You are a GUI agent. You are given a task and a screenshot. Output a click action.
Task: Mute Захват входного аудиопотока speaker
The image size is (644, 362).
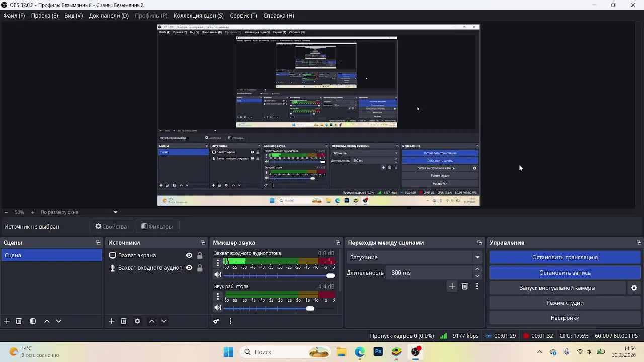point(218,275)
